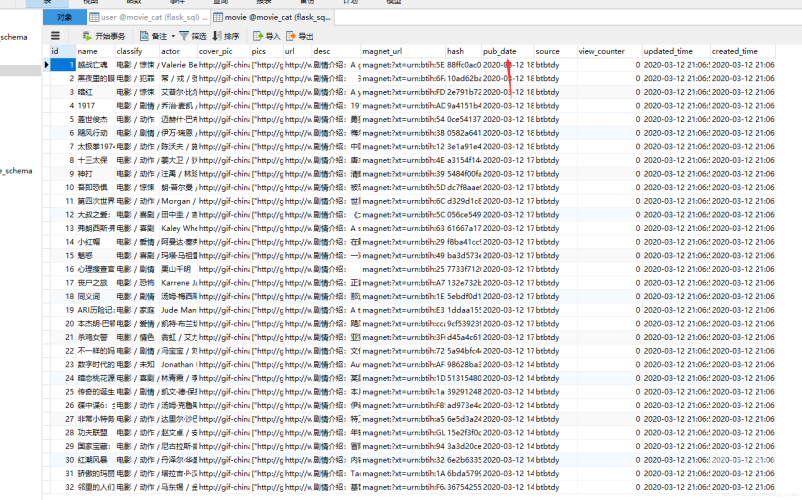The image size is (802, 500).
Task: Select the actor cell starting with Kaley Whe
Action: coord(179,228)
